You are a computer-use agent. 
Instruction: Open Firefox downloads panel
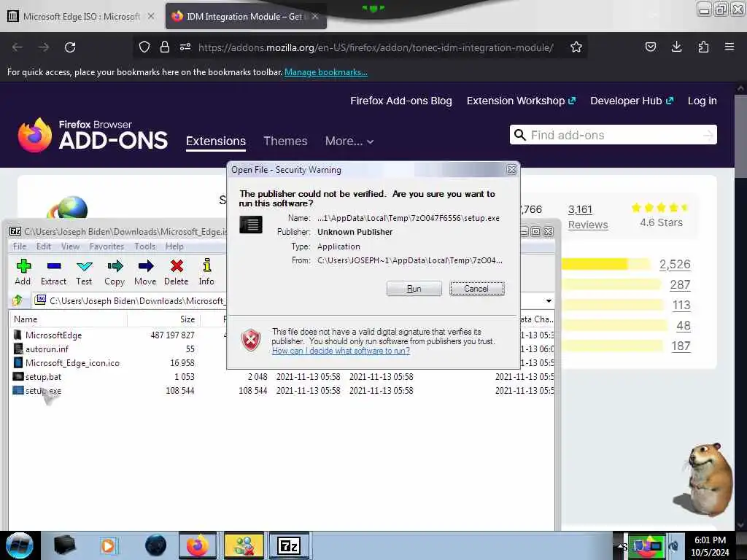click(676, 47)
